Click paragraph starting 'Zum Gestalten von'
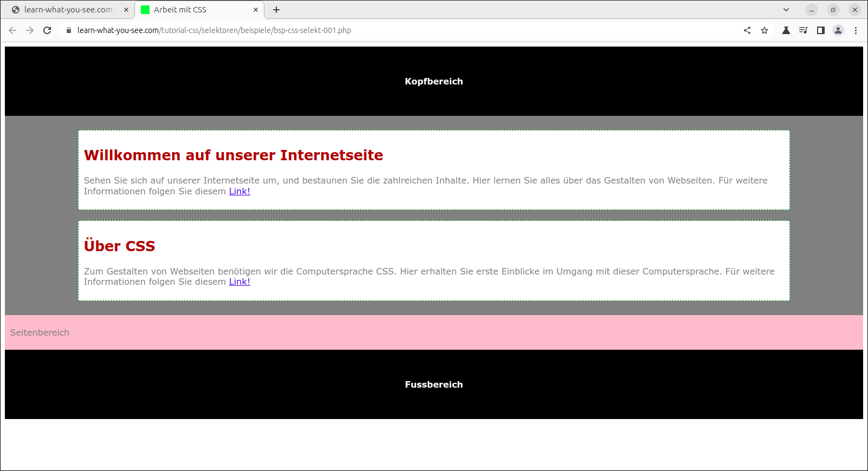The image size is (868, 471). pyautogui.click(x=429, y=276)
